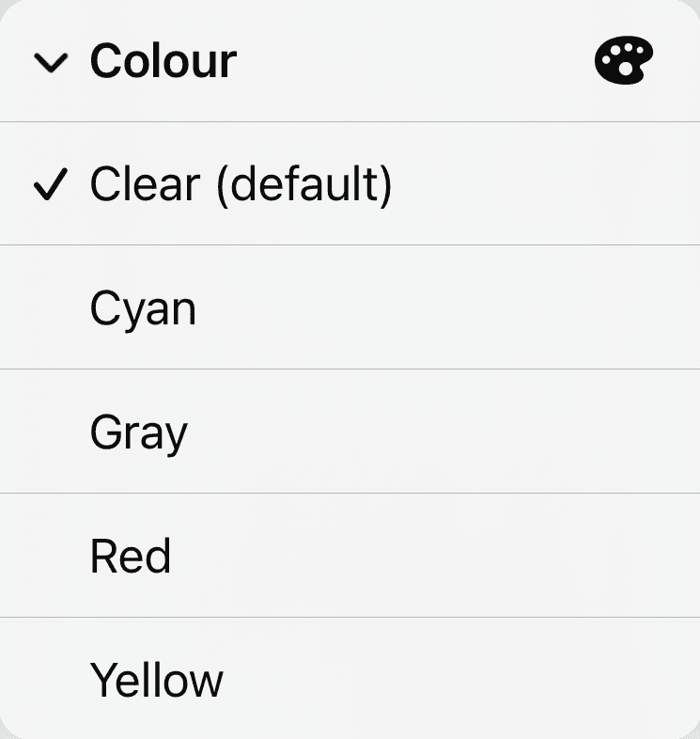Viewport: 700px width, 739px height.
Task: Collapse the Colour section chevron
Action: pyautogui.click(x=50, y=64)
